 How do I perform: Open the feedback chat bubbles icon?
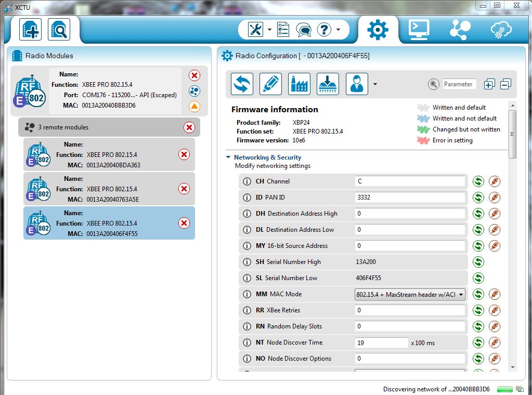coord(303,30)
